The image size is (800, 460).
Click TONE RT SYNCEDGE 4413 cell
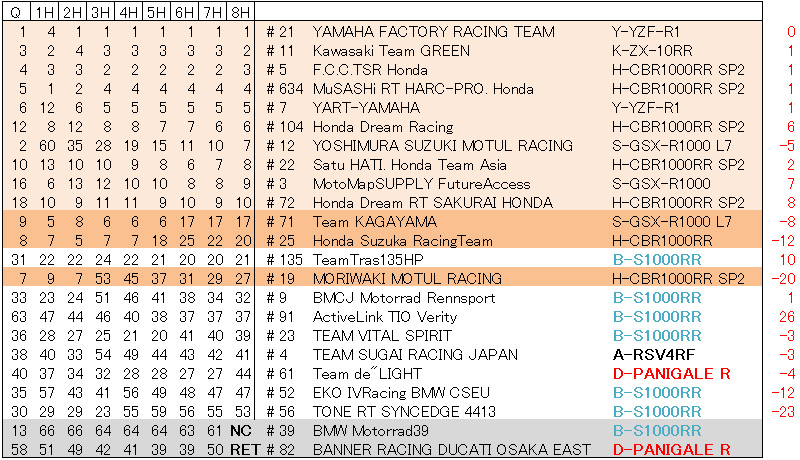coord(404,412)
